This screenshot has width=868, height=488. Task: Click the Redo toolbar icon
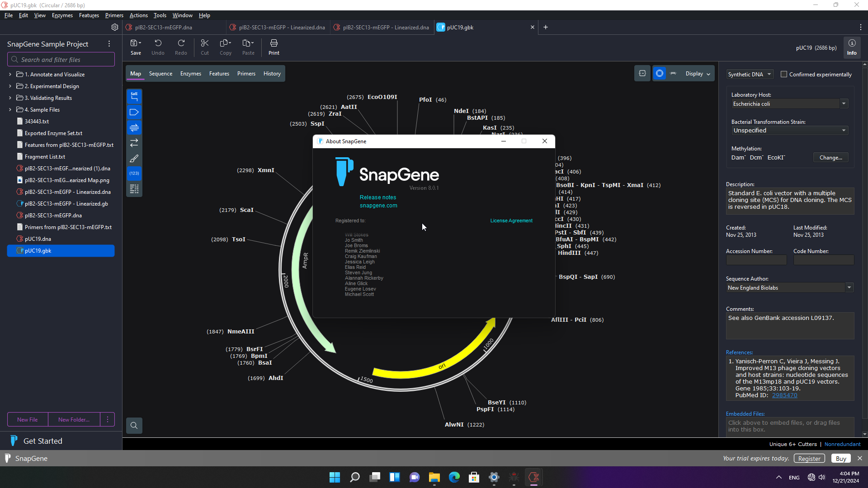tap(181, 47)
